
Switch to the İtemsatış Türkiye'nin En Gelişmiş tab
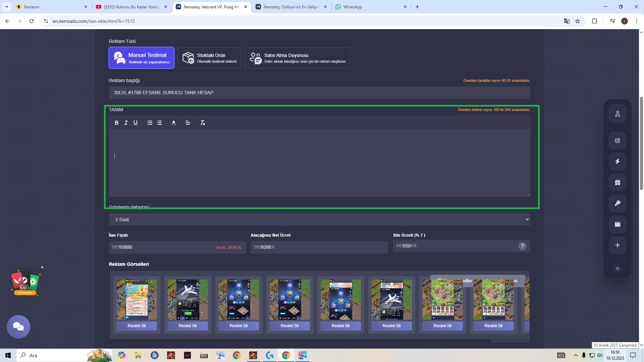point(291,7)
